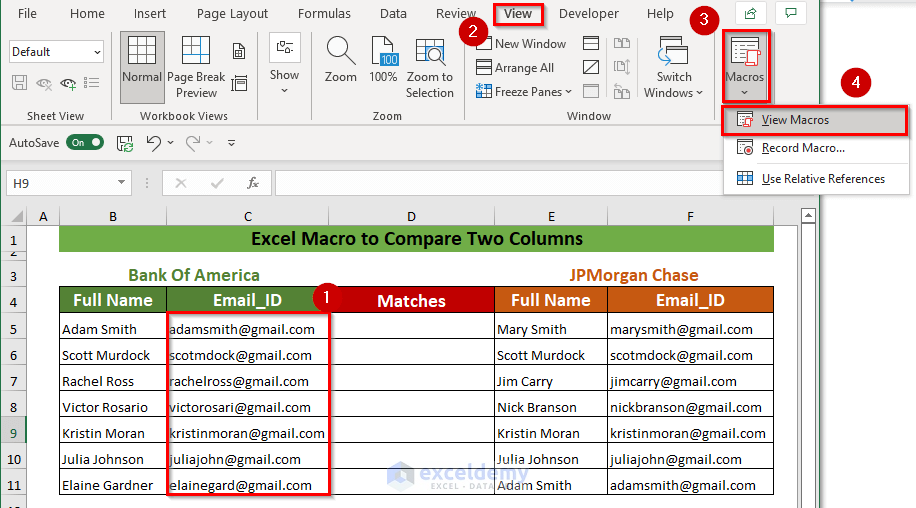
Task: Select Record Macro menu item
Action: [x=815, y=148]
